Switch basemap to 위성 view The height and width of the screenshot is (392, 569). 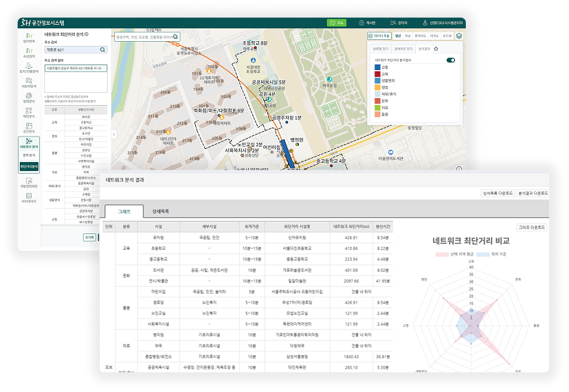408,36
